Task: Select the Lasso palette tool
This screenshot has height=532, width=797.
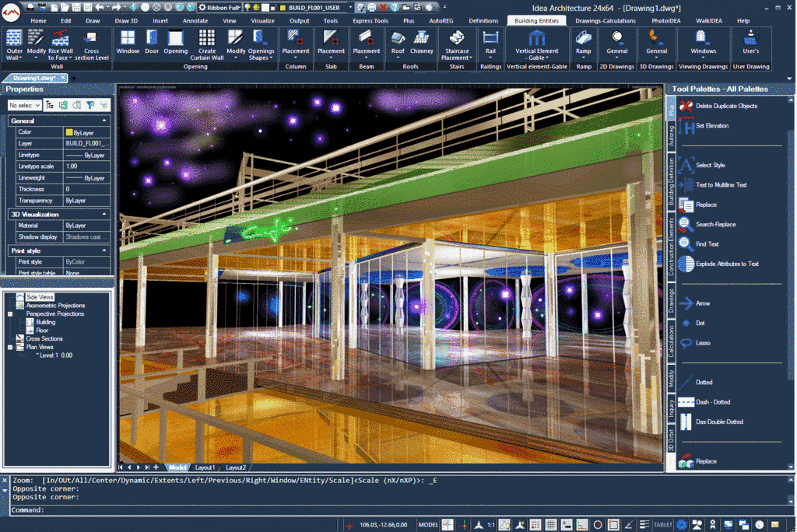Action: (695, 342)
